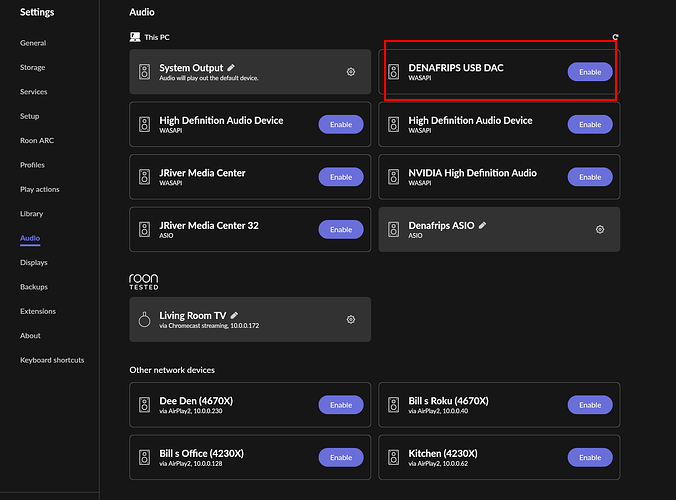The image size is (676, 500).
Task: Click the System Output speaker icon
Action: click(144, 72)
